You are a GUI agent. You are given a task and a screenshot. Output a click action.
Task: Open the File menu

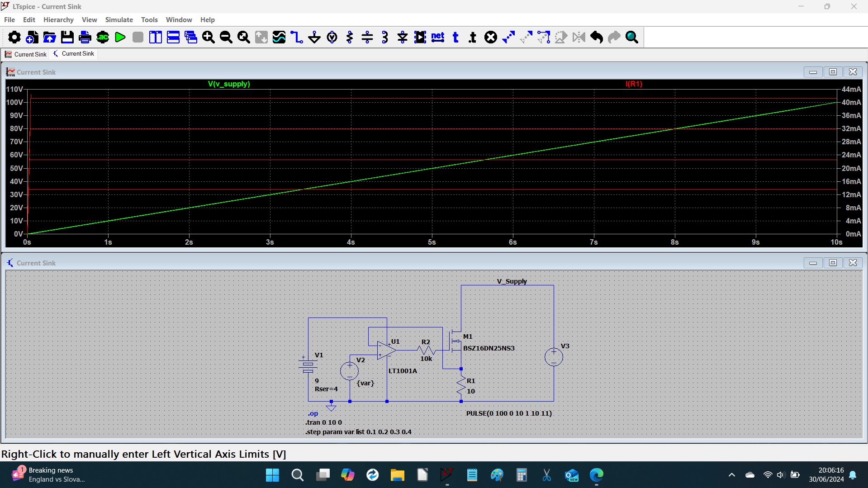[x=9, y=20]
